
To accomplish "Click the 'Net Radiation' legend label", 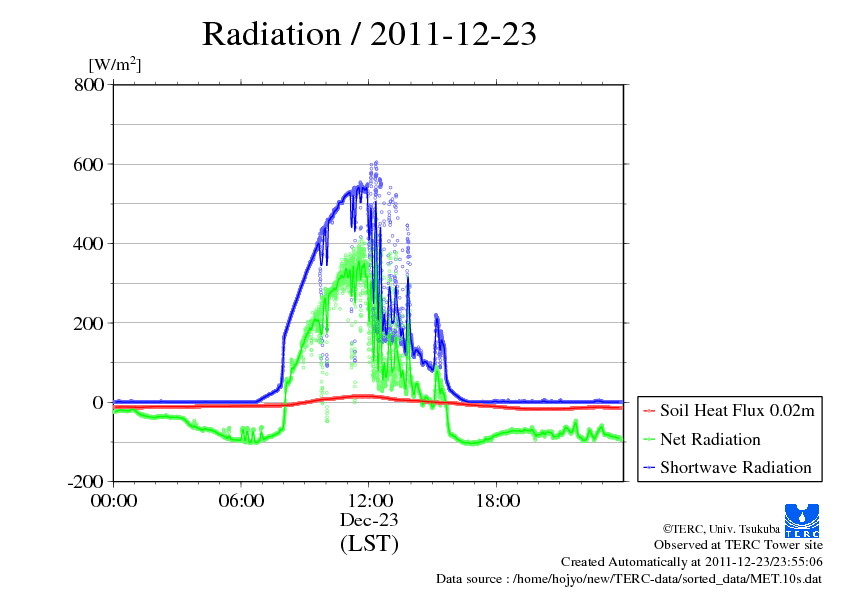I will point(710,439).
